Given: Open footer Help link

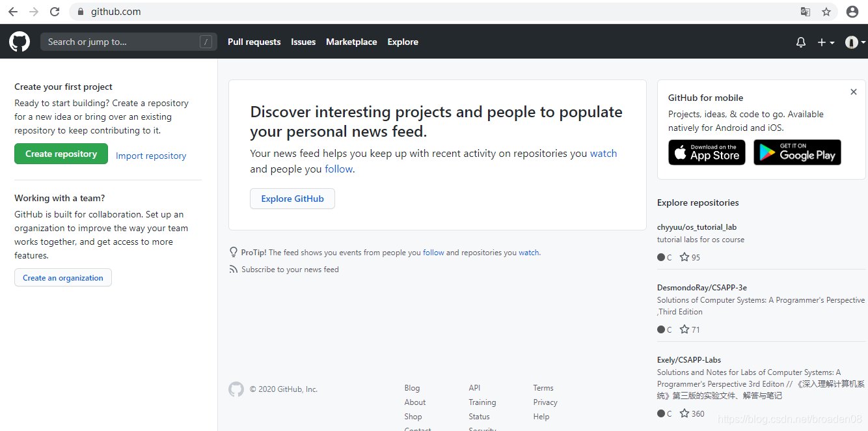Looking at the screenshot, I should click(x=541, y=417).
